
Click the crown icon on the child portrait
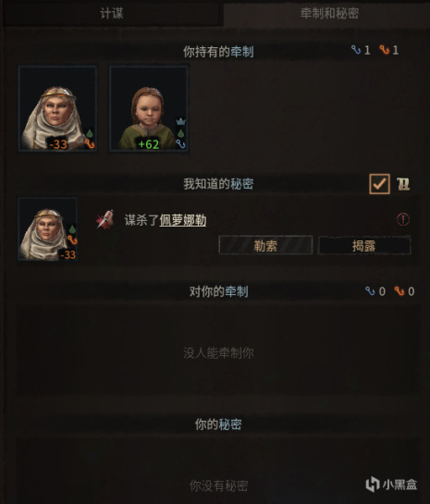point(181,121)
